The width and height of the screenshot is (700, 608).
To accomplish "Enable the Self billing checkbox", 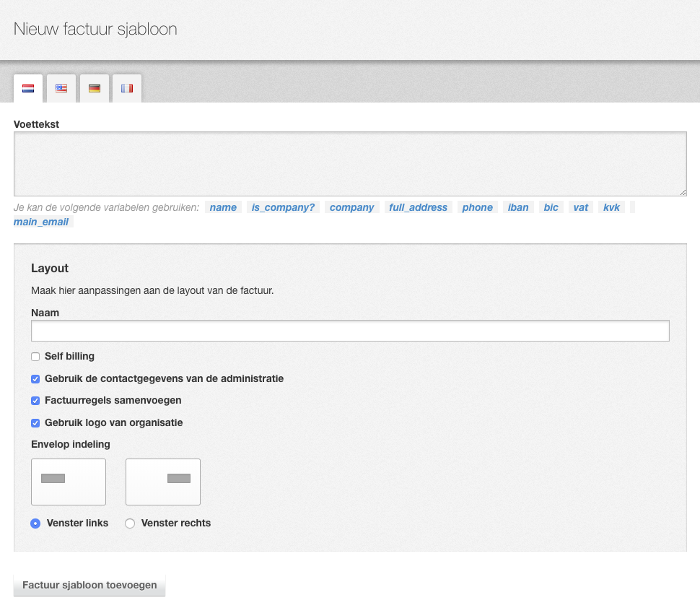I will 35,357.
